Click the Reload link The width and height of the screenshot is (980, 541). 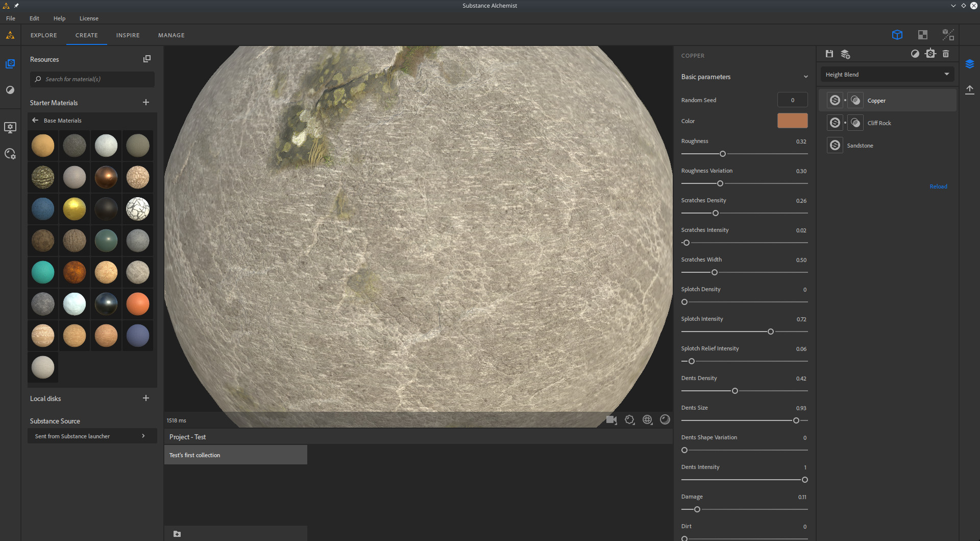(938, 186)
